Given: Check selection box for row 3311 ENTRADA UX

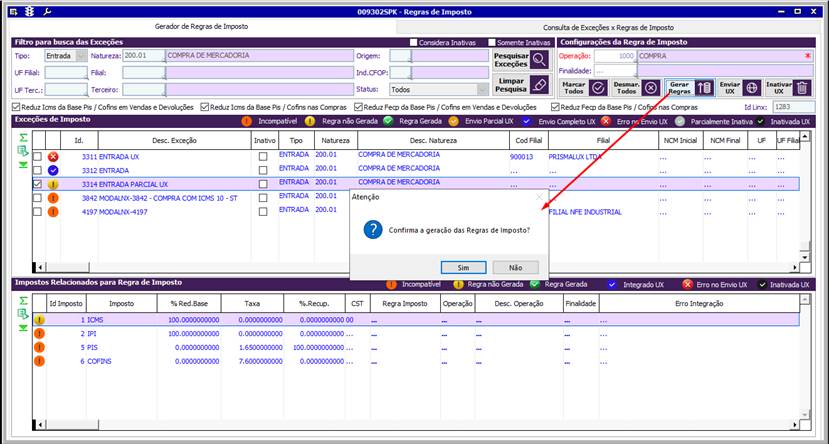Looking at the screenshot, I should (x=37, y=156).
